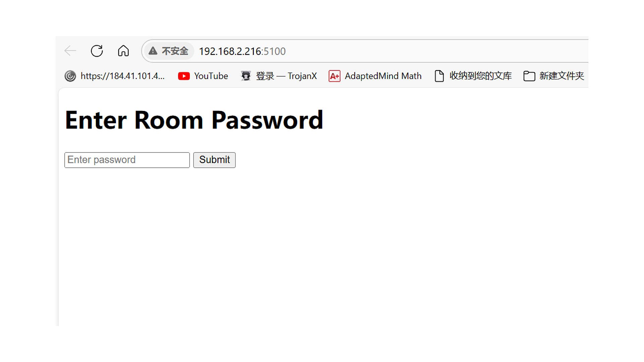This screenshot has width=644, height=362.
Task: Click the browser back arrow
Action: (x=70, y=51)
